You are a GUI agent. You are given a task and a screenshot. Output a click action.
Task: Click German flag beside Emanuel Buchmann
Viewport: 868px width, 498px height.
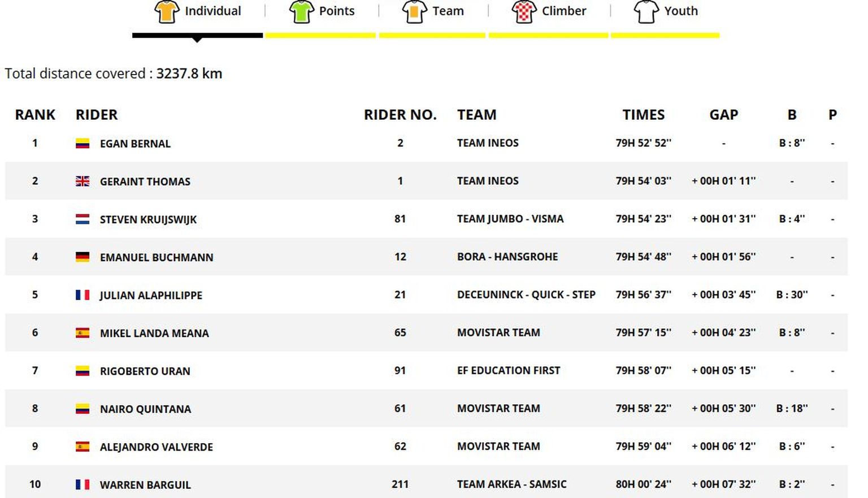tap(83, 257)
